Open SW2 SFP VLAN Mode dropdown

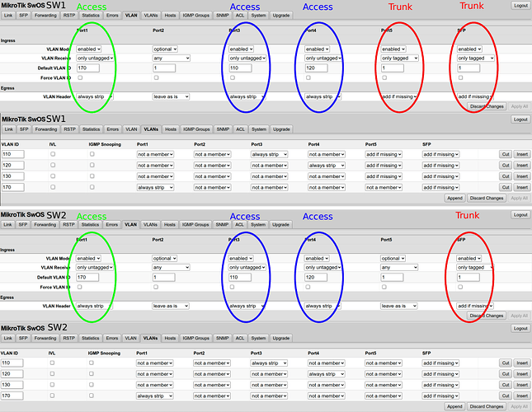click(x=468, y=259)
